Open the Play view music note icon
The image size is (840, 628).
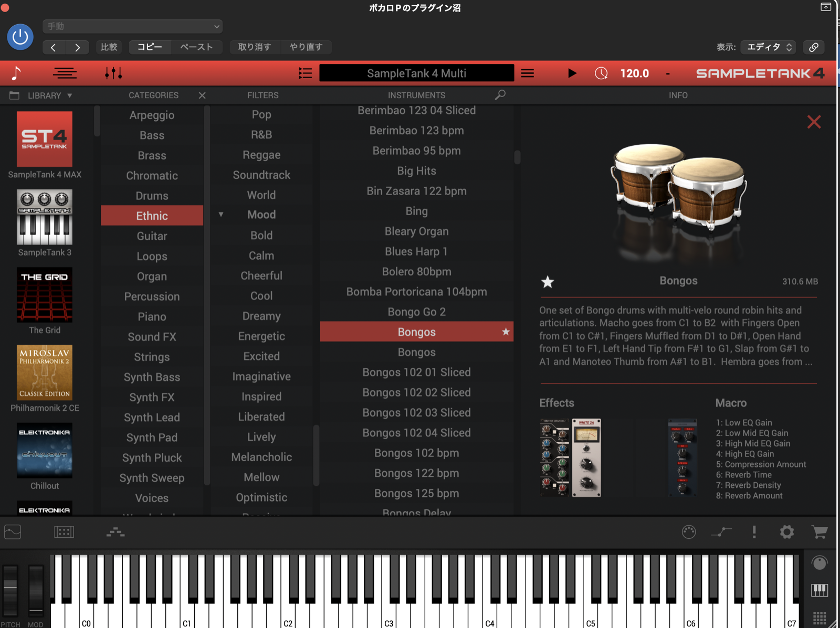click(x=16, y=73)
